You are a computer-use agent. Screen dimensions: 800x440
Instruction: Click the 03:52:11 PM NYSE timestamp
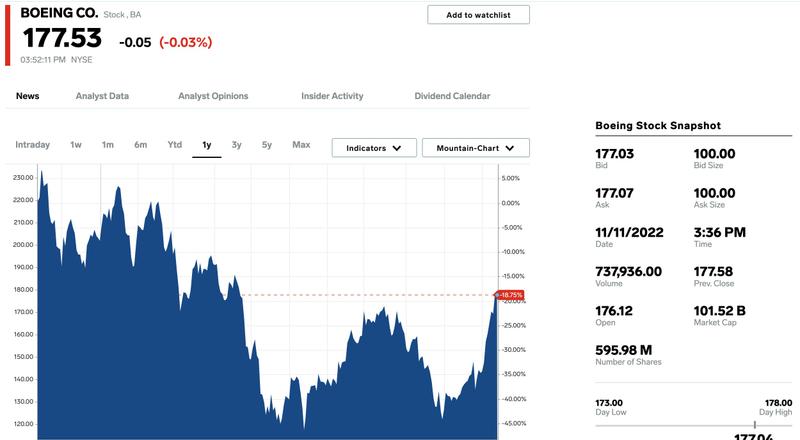click(56, 60)
